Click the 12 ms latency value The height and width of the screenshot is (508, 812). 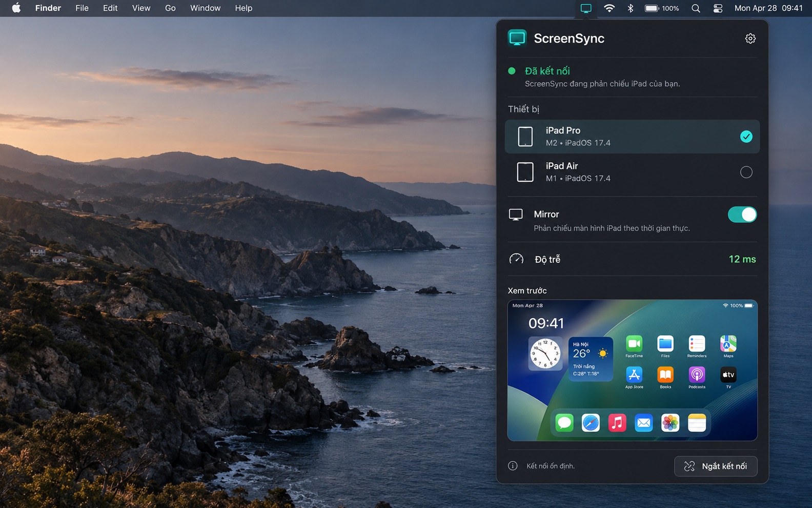pos(742,259)
